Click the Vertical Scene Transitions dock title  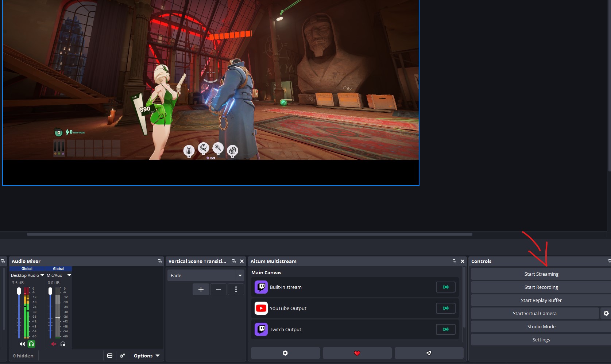click(197, 261)
